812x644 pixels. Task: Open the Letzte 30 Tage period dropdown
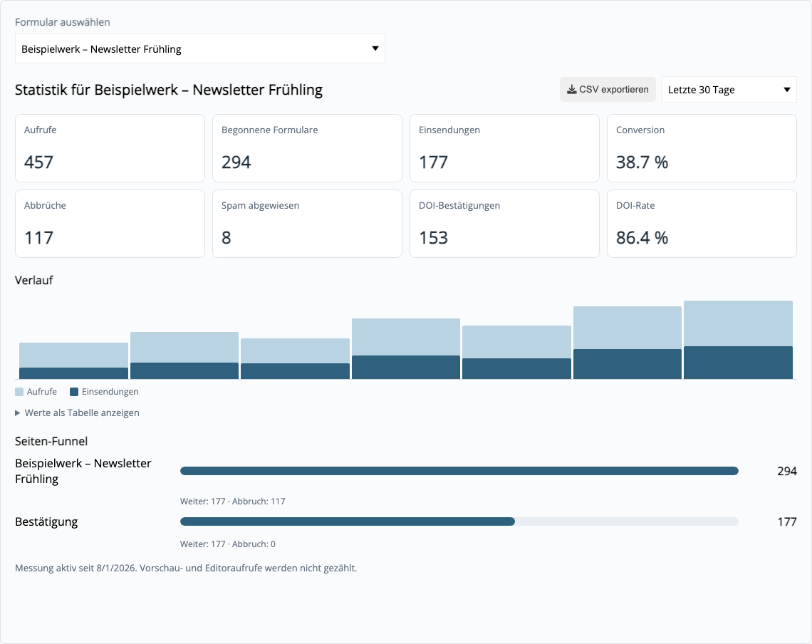tap(729, 90)
